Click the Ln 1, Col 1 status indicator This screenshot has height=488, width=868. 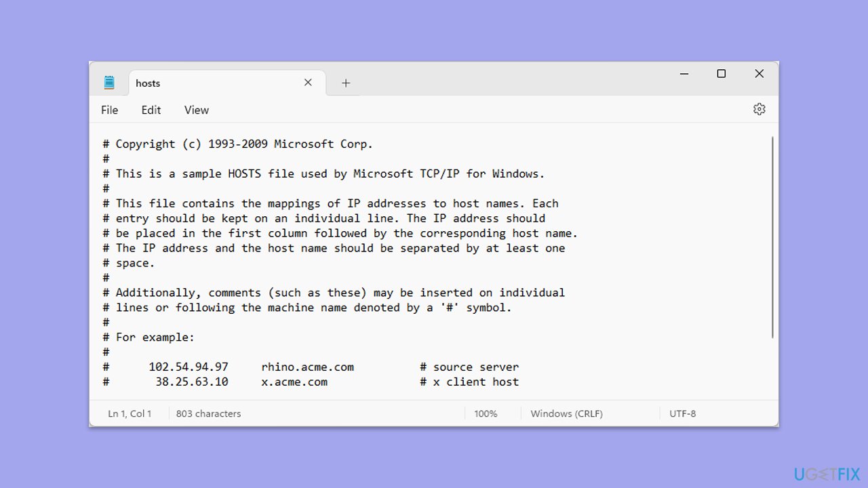tap(130, 413)
